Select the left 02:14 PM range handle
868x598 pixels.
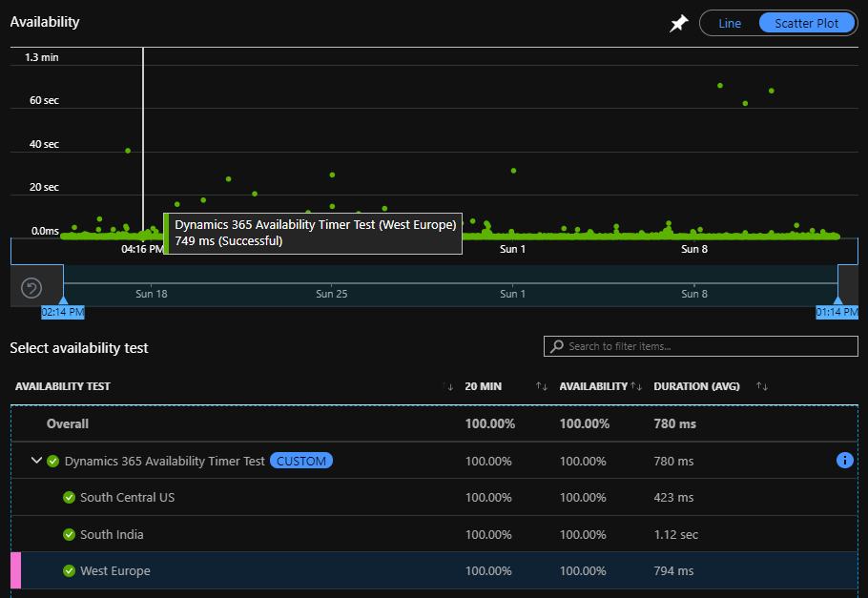[x=63, y=312]
